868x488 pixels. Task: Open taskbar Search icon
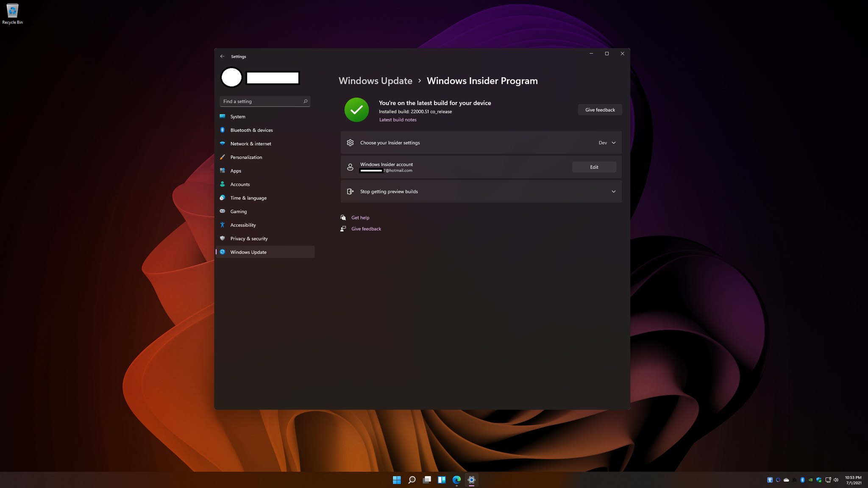[412, 480]
